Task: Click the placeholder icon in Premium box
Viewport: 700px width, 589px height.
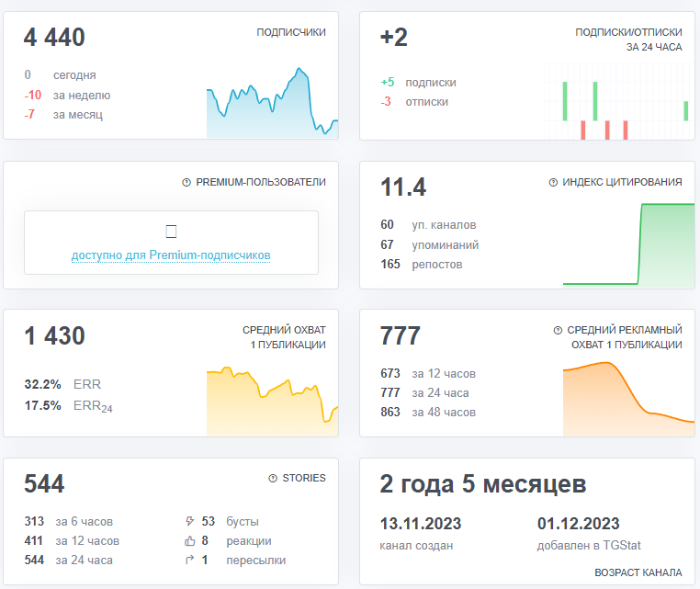Action: [171, 232]
